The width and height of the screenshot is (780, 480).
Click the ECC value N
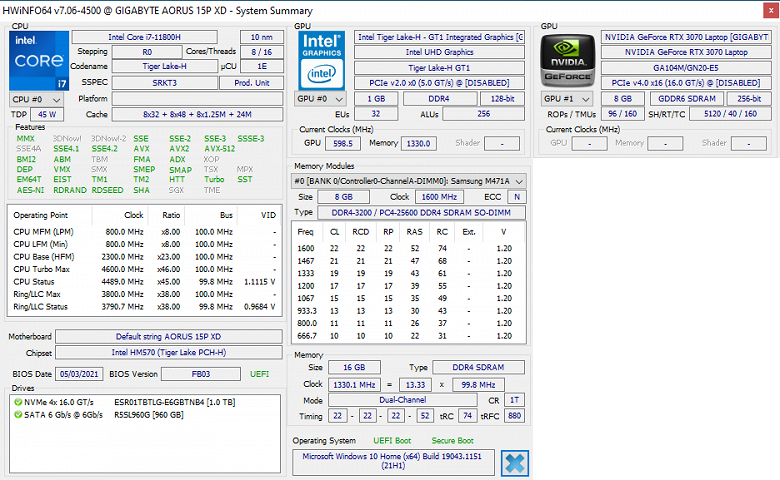(x=517, y=197)
